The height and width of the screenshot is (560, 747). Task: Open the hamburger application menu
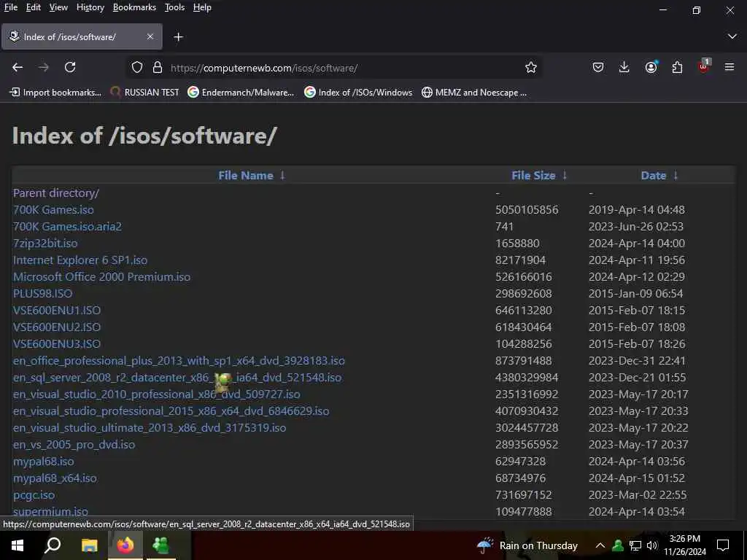click(729, 68)
